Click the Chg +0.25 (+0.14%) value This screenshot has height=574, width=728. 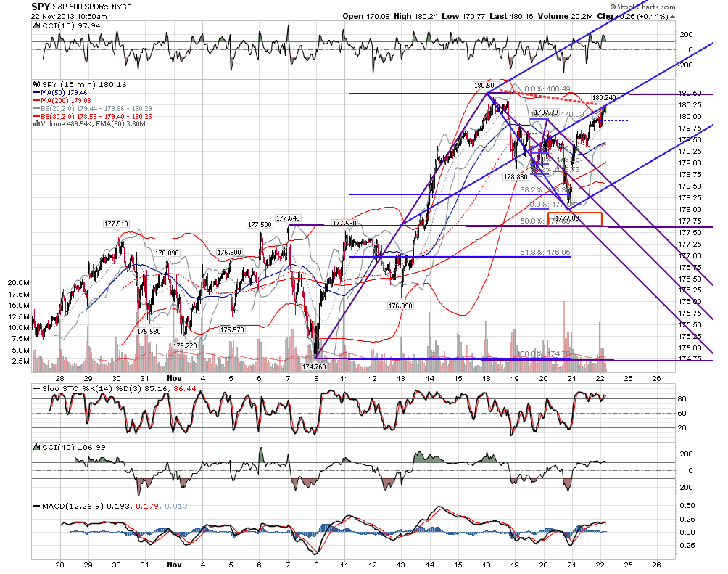tap(632, 16)
